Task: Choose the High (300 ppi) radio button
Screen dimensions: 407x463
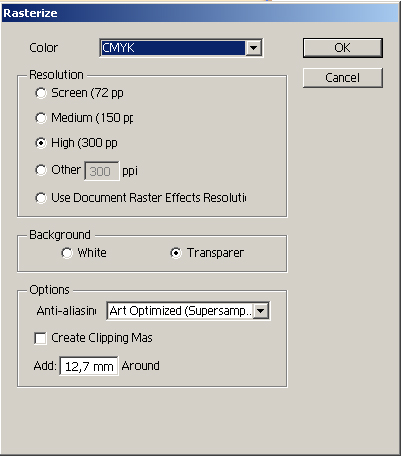Action: point(41,143)
